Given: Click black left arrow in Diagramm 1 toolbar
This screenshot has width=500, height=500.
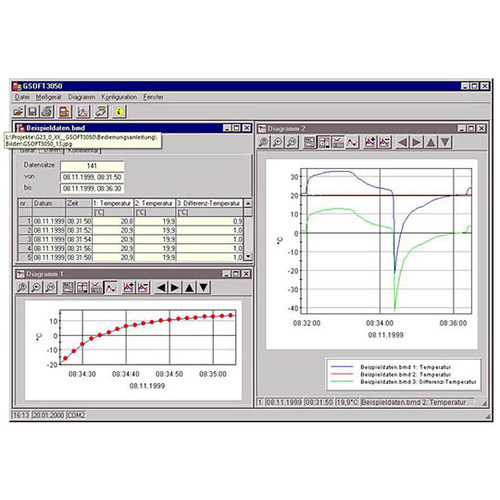Looking at the screenshot, I should tap(161, 287).
